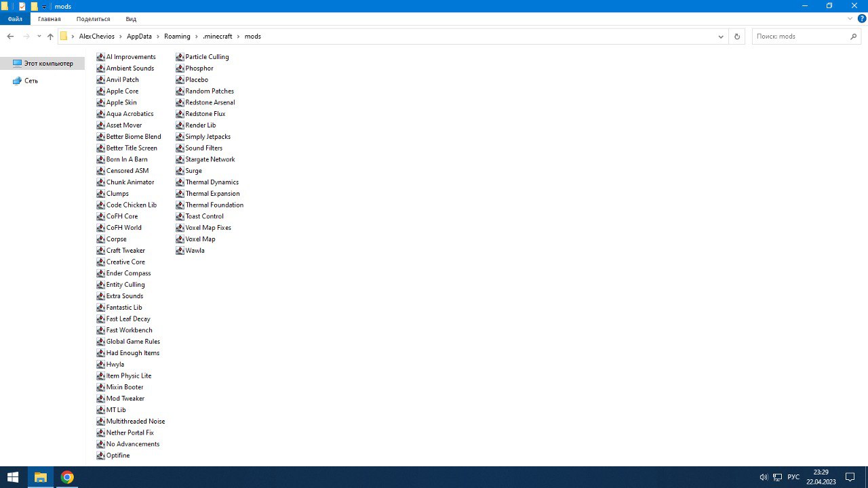Screen dimensions: 868x488
Task: Open the taskbar clock and date
Action: pyautogui.click(x=821, y=477)
